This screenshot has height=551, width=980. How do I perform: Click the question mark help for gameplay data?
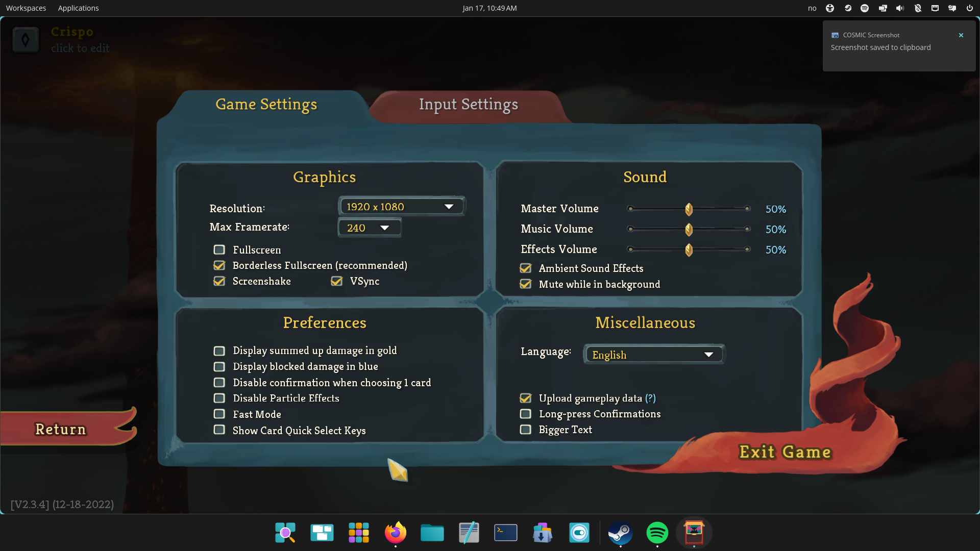pos(650,398)
